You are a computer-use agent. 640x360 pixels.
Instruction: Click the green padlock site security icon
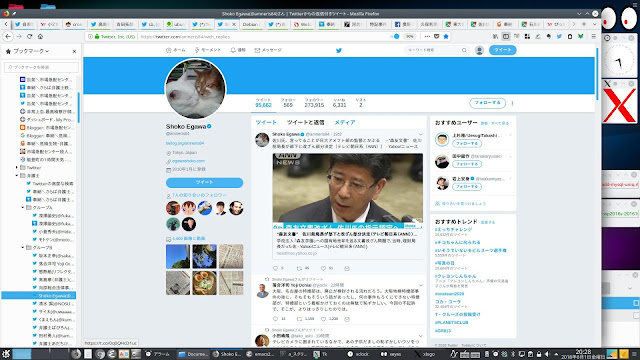97,36
